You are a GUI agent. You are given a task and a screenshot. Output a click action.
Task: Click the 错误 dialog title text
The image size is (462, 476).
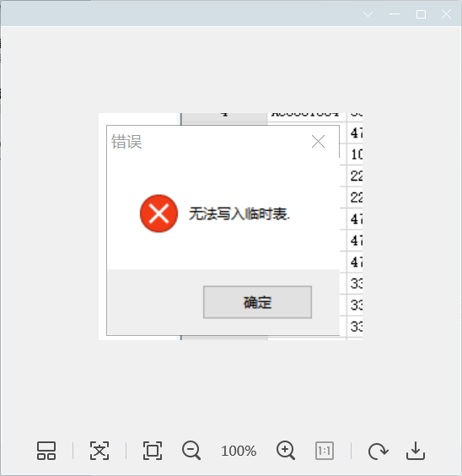(126, 142)
